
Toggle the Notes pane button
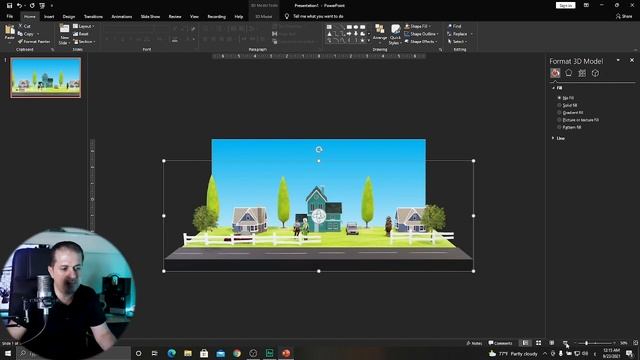(474, 343)
